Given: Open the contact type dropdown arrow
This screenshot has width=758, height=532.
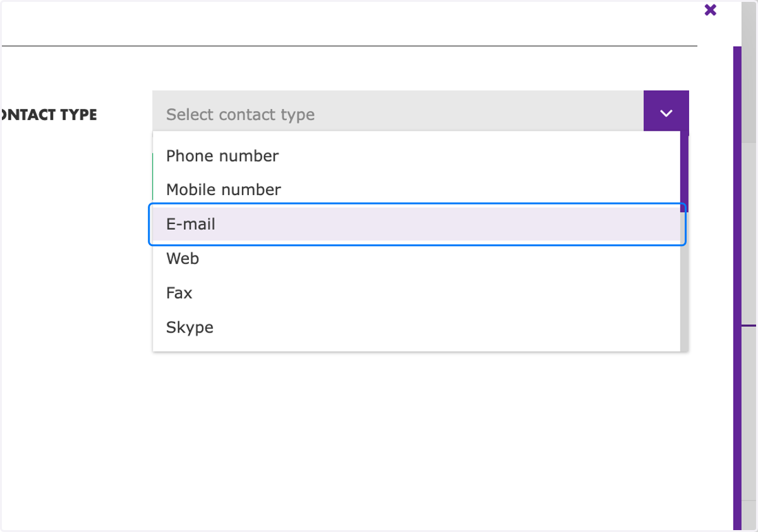Looking at the screenshot, I should (x=666, y=114).
